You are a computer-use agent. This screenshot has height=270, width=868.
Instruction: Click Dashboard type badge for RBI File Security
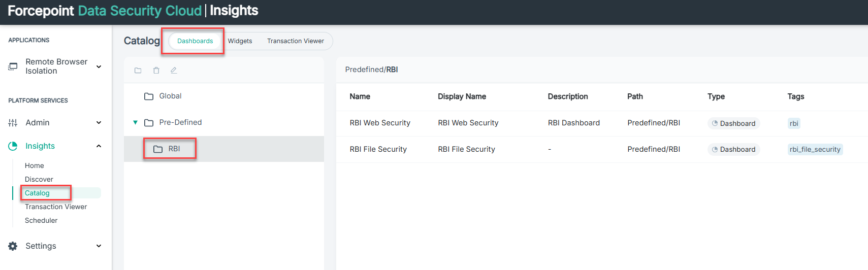tap(733, 149)
